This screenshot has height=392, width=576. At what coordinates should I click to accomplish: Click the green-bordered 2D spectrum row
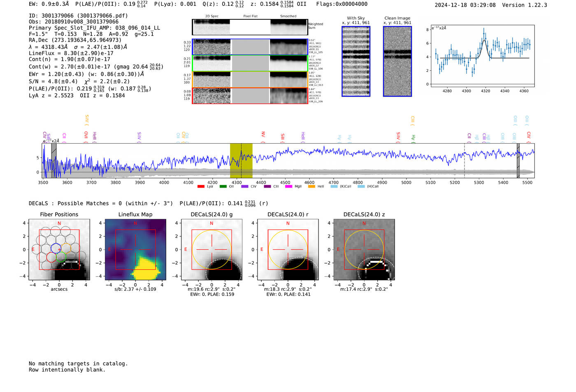[x=250, y=63]
